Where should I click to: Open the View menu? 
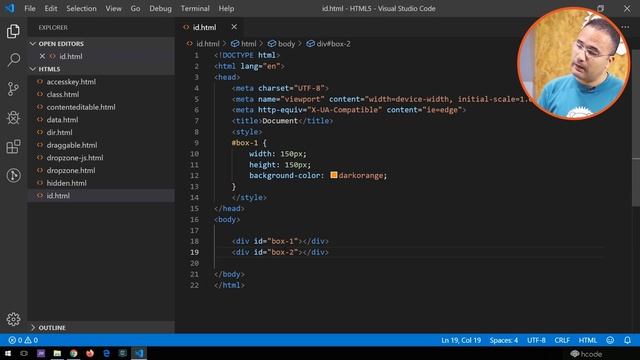point(113,8)
